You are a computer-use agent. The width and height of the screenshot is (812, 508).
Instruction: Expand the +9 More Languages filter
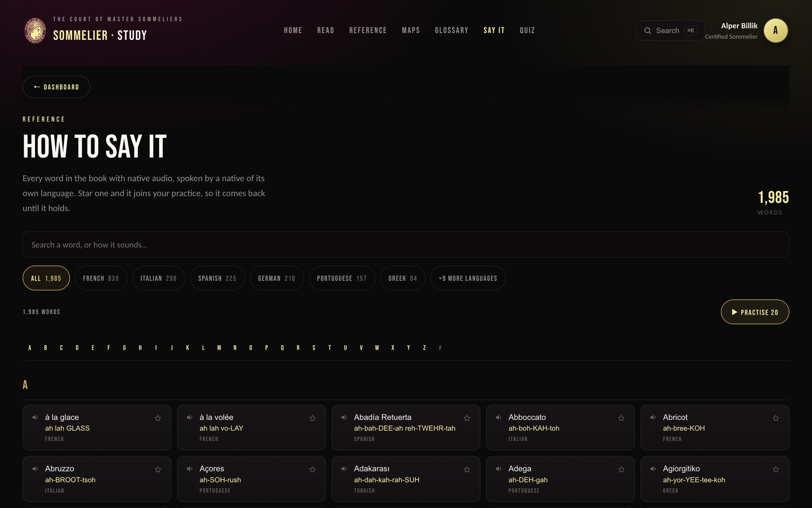coord(468,278)
